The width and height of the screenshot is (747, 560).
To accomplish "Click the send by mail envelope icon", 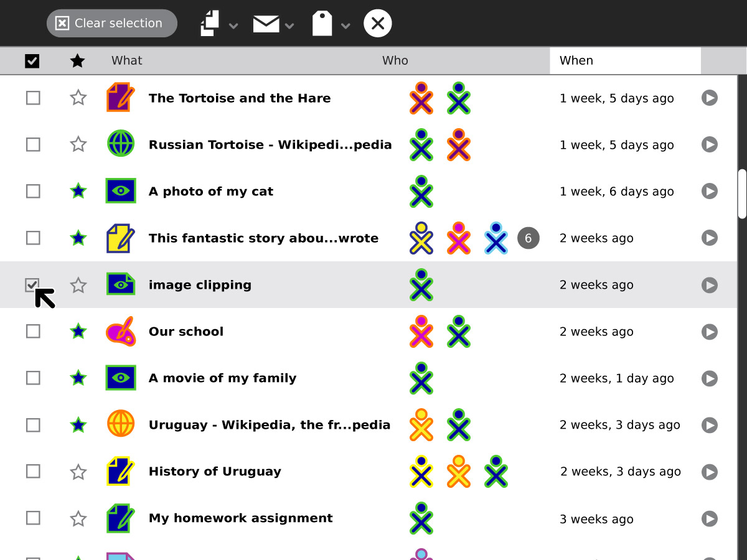I will coord(266,24).
